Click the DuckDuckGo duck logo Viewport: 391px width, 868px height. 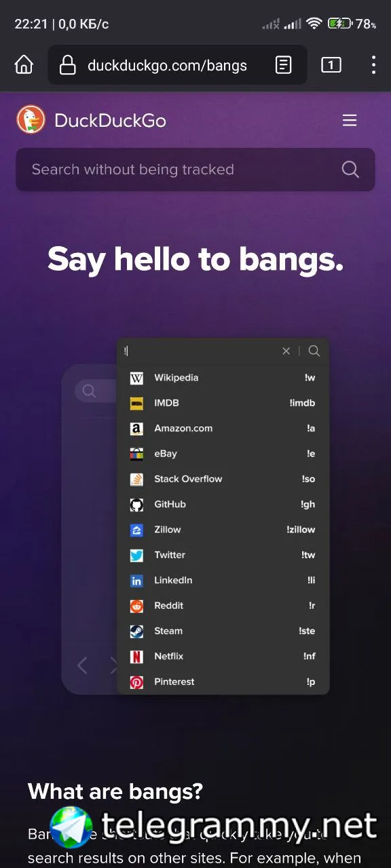pyautogui.click(x=31, y=121)
